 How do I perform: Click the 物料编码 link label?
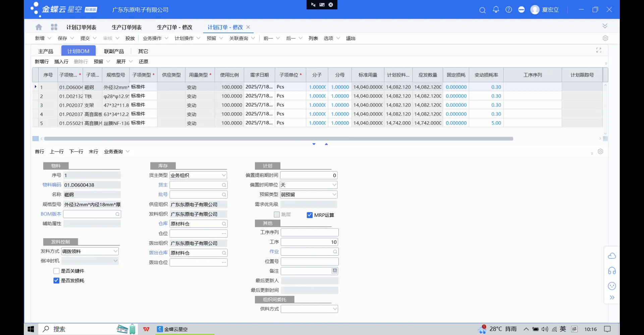click(x=52, y=185)
